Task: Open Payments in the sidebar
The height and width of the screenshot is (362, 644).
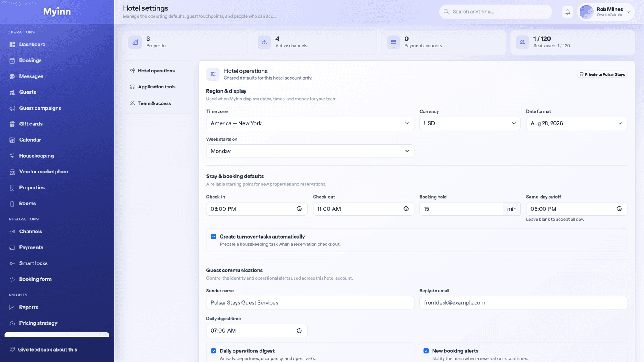Action: 57,247
